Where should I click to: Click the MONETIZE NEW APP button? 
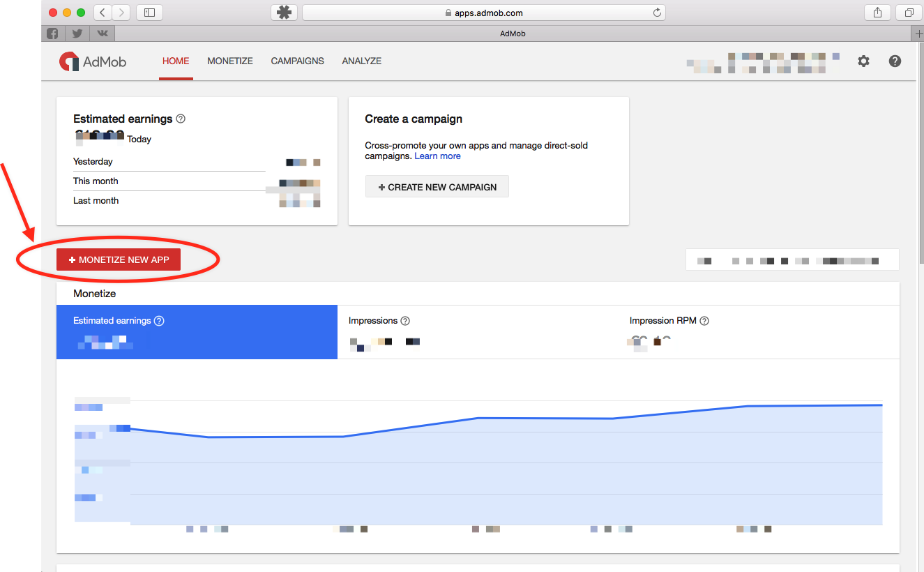coord(119,259)
